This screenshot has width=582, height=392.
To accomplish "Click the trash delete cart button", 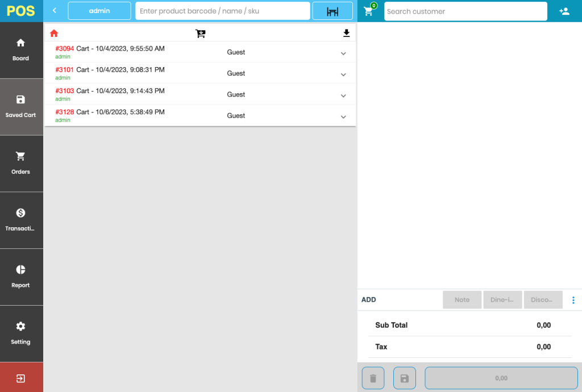I will pyautogui.click(x=373, y=378).
